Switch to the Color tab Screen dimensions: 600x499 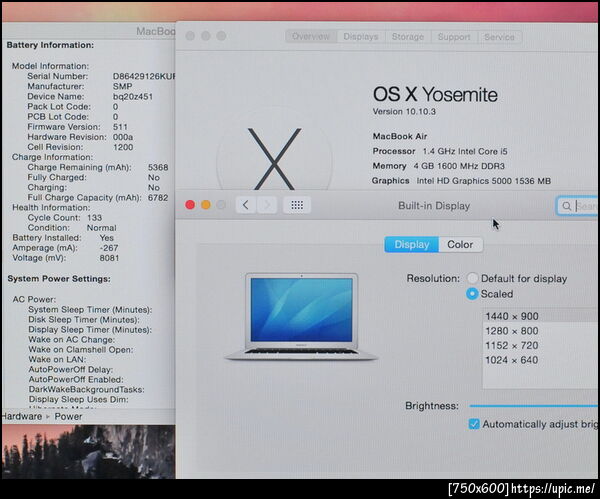pyautogui.click(x=460, y=245)
